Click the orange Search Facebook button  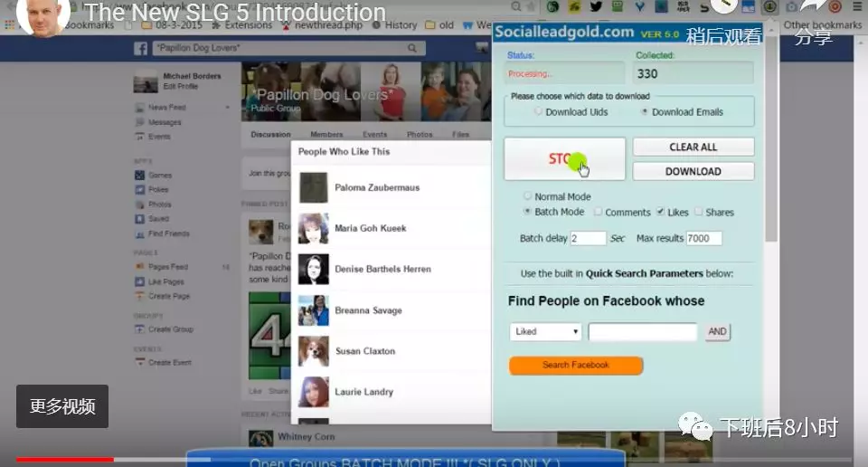(x=576, y=365)
